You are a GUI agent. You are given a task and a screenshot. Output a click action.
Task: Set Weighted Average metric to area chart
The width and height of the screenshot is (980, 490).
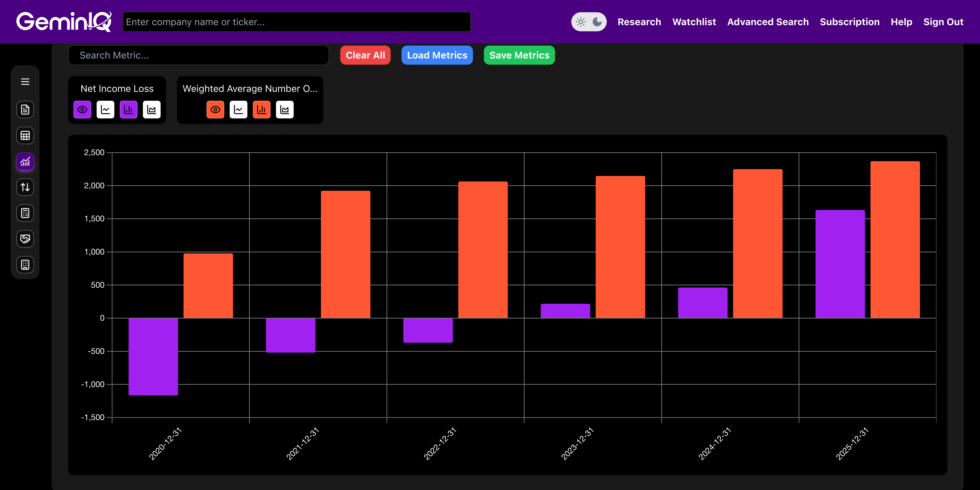click(x=285, y=110)
